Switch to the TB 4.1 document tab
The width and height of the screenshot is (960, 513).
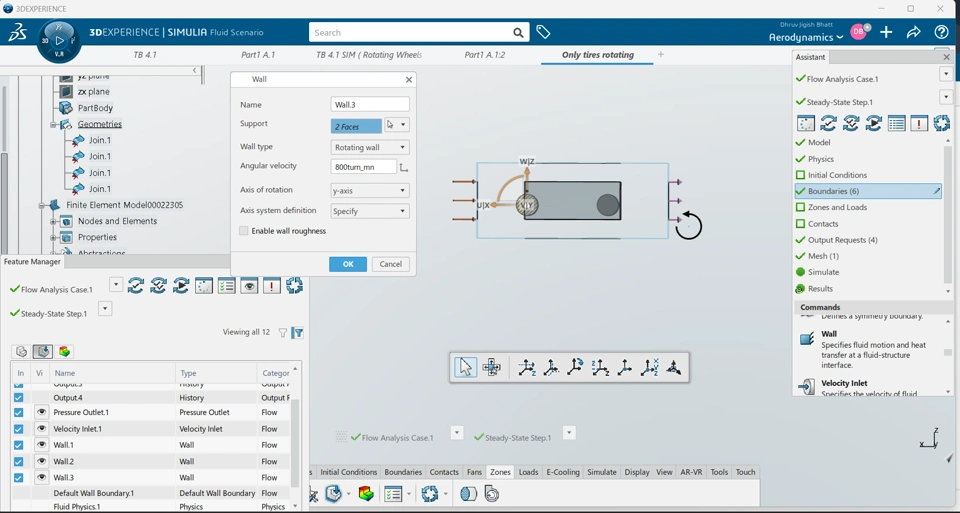coord(145,54)
